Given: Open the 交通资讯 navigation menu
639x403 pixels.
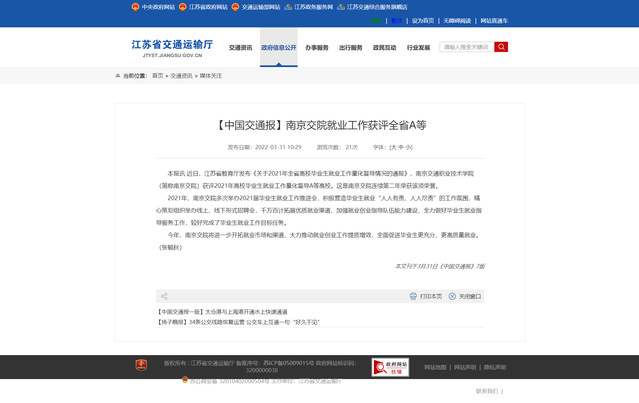Looking at the screenshot, I should 241,47.
